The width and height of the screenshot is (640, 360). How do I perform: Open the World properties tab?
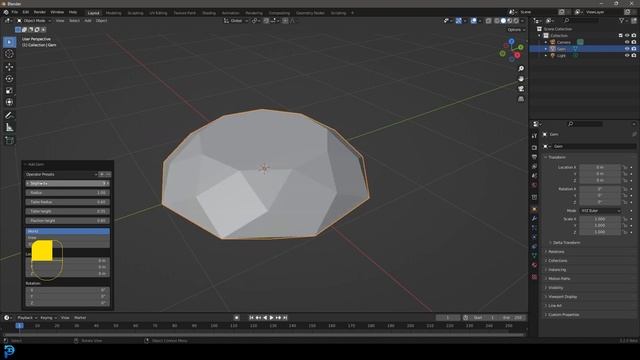click(534, 185)
